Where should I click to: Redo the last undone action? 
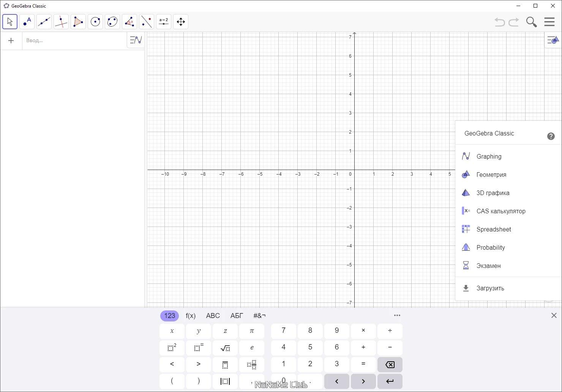tap(514, 22)
